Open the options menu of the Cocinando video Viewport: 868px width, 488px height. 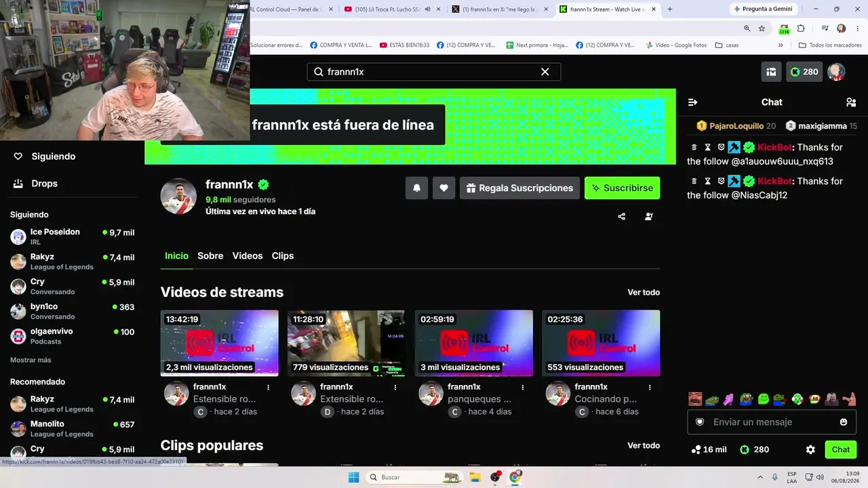point(650,388)
